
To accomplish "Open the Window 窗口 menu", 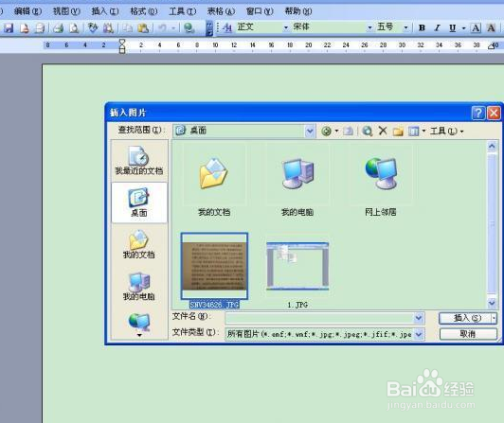I will click(x=260, y=11).
